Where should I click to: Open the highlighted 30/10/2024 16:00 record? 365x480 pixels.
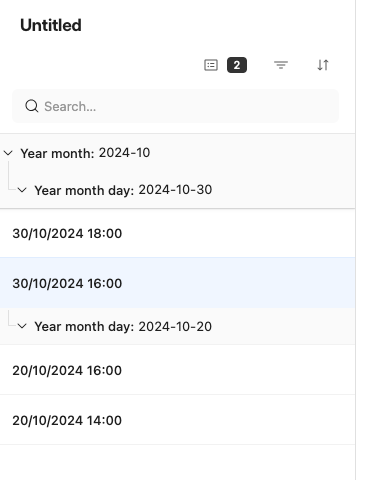pos(177,283)
